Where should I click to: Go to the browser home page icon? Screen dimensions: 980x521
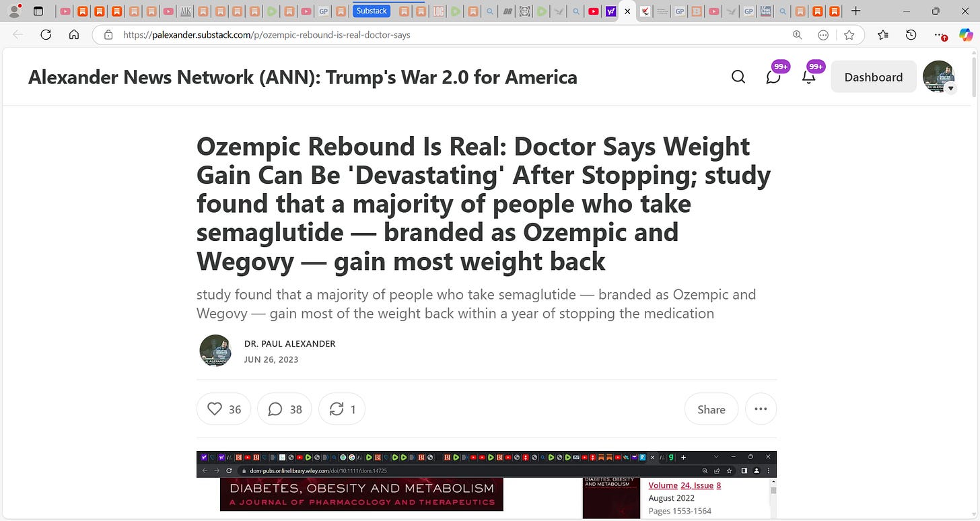[74, 35]
